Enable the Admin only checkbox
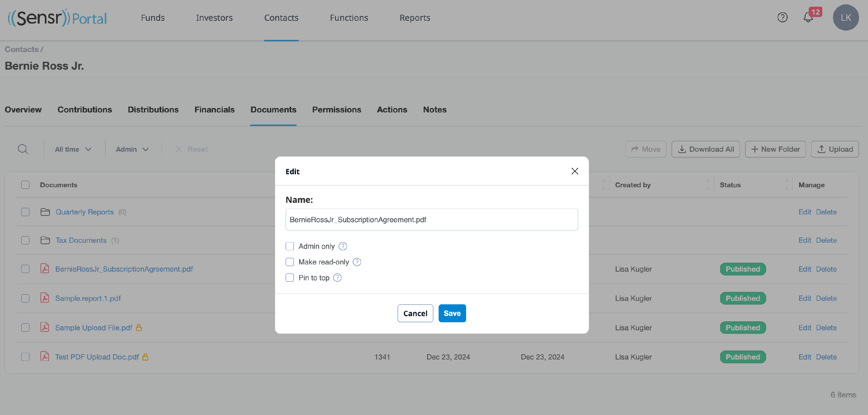Image resolution: width=868 pixels, height=415 pixels. [x=289, y=247]
